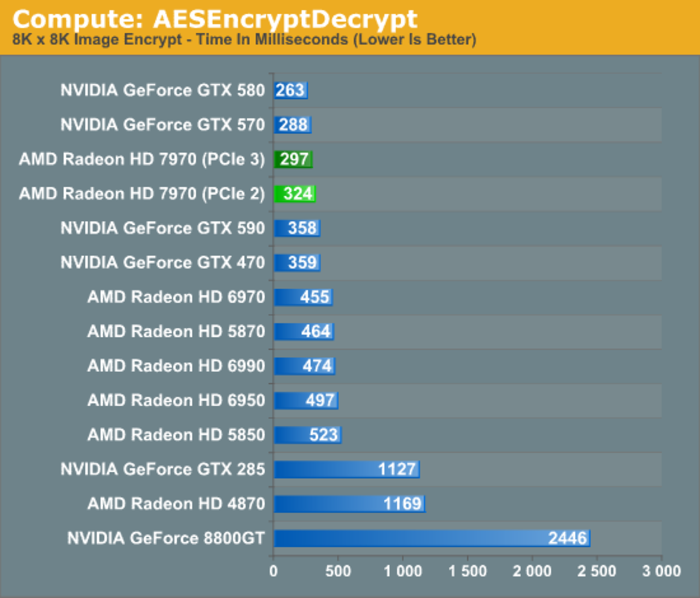Click the dark green Radeon HD 7970 PCIe 3 bar

[x=293, y=159]
